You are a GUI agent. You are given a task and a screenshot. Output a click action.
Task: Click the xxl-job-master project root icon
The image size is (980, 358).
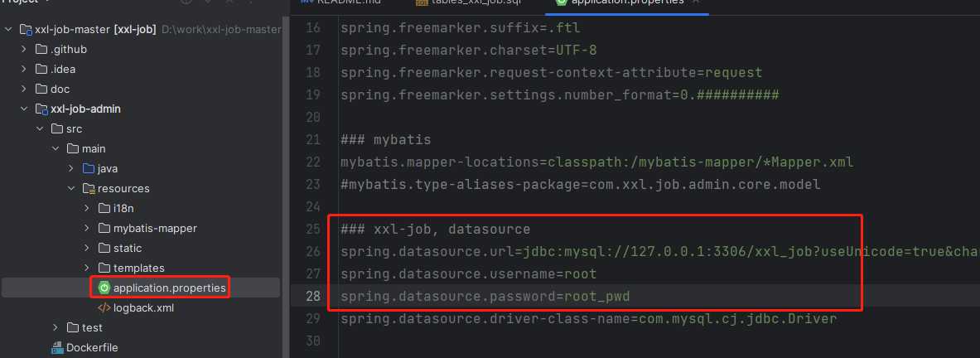[x=25, y=29]
